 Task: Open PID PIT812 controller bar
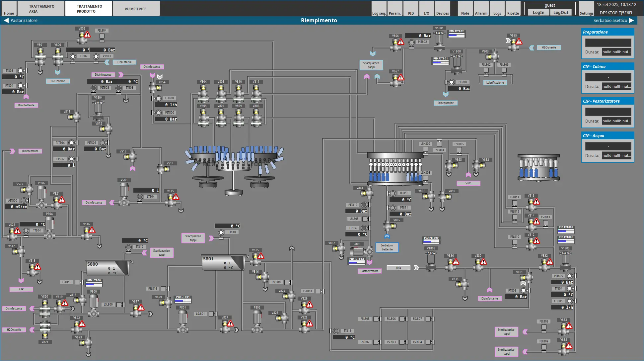click(x=357, y=261)
